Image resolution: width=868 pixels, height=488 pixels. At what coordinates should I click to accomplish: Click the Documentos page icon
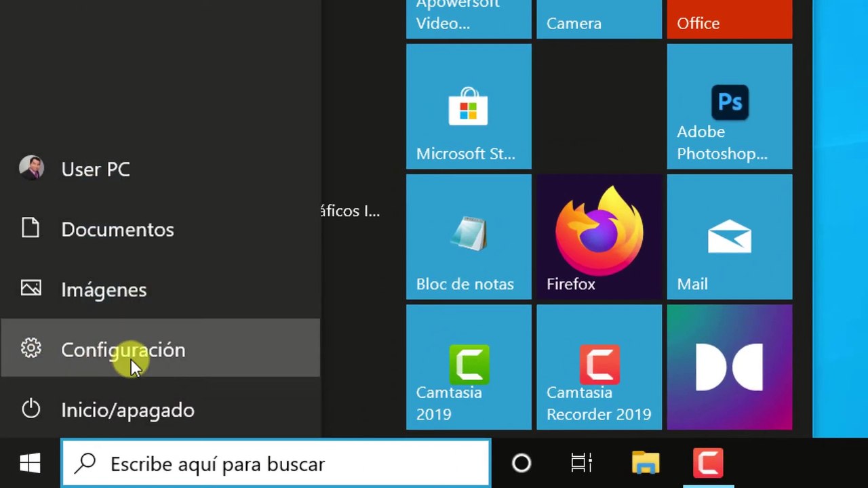click(31, 228)
